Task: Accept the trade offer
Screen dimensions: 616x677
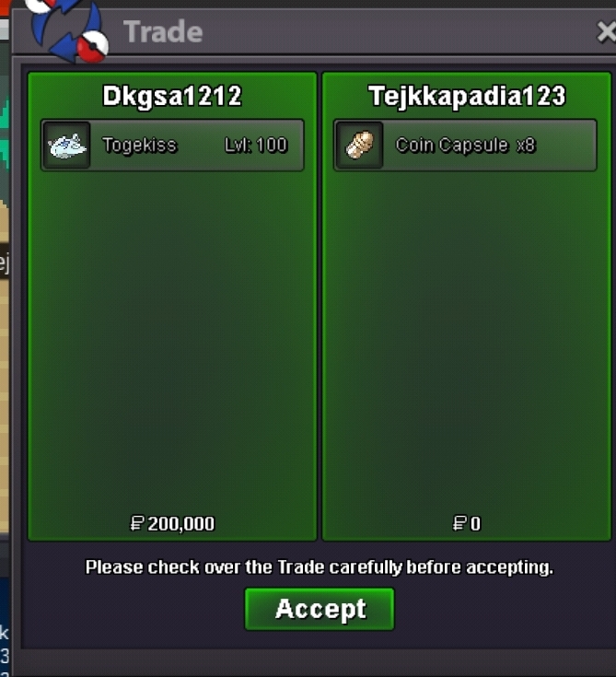Action: tap(320, 609)
